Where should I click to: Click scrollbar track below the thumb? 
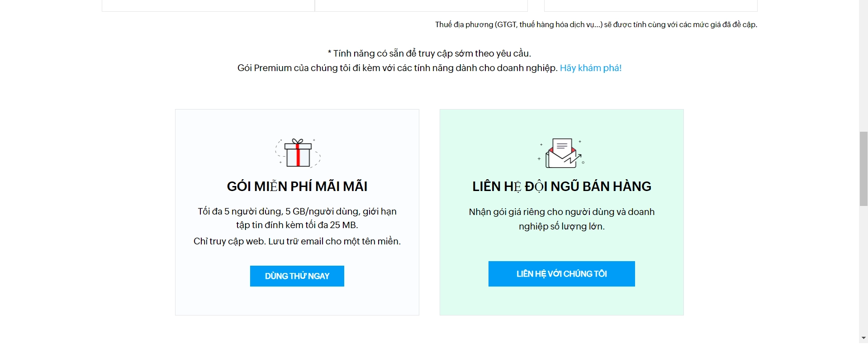point(863,269)
